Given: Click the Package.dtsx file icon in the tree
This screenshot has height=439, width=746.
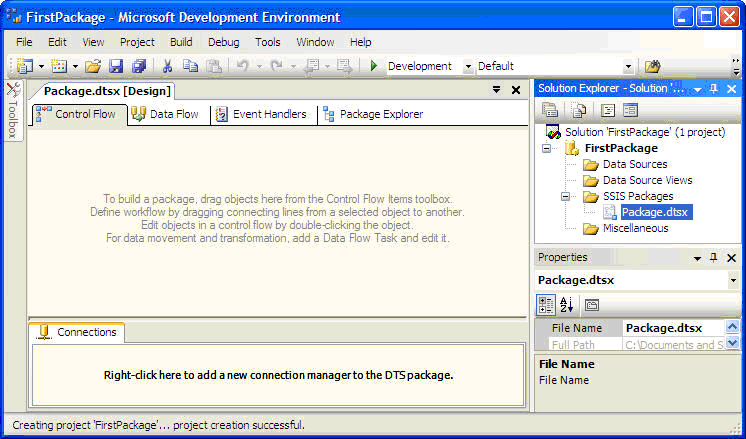Looking at the screenshot, I should (610, 212).
